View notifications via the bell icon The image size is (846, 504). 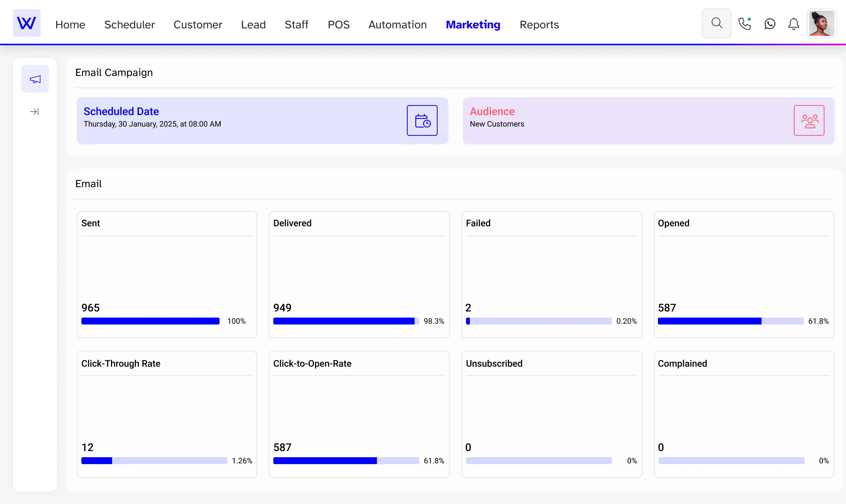(x=793, y=24)
